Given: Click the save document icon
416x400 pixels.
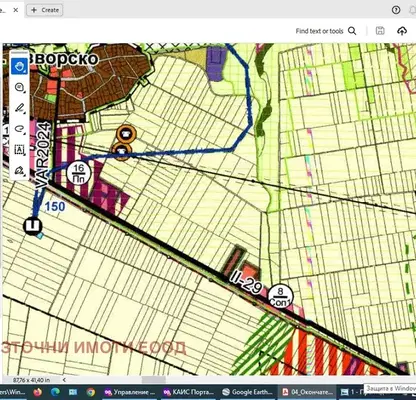Looking at the screenshot, I should [x=380, y=31].
